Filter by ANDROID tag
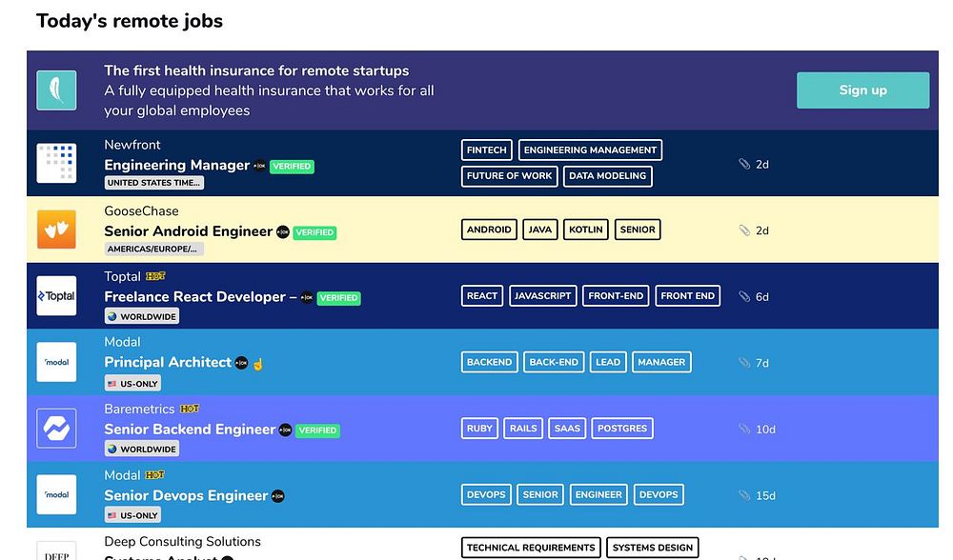This screenshot has width=953, height=560. 489,230
